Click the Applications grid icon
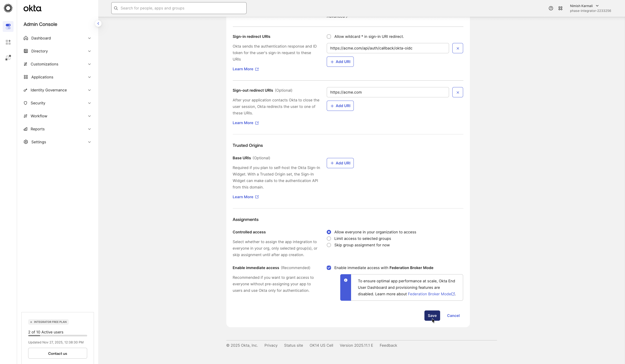625x364 pixels. click(26, 77)
